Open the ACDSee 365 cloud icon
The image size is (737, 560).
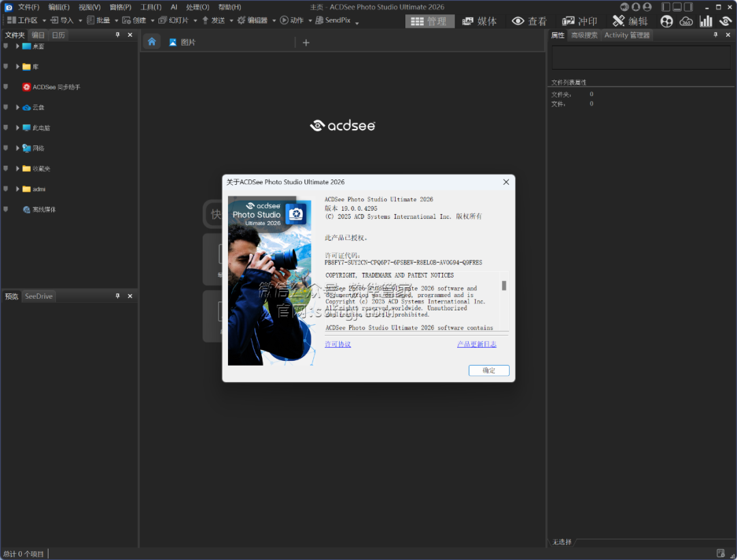pos(686,21)
